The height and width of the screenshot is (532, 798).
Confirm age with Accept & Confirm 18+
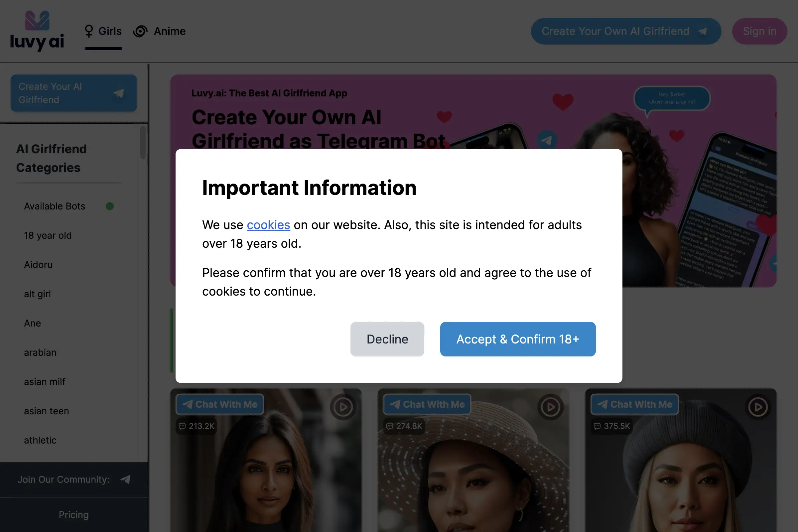pyautogui.click(x=517, y=339)
